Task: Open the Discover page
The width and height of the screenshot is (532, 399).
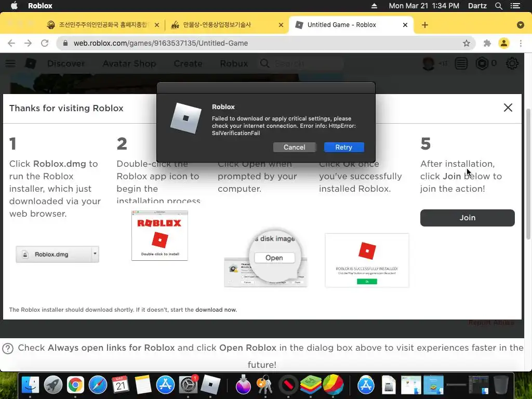Action: (66, 63)
